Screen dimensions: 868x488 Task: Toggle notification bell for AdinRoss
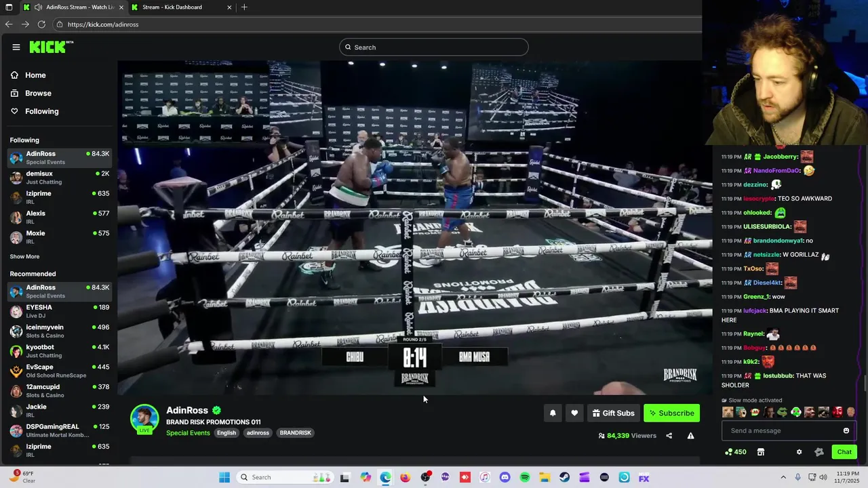pos(553,413)
